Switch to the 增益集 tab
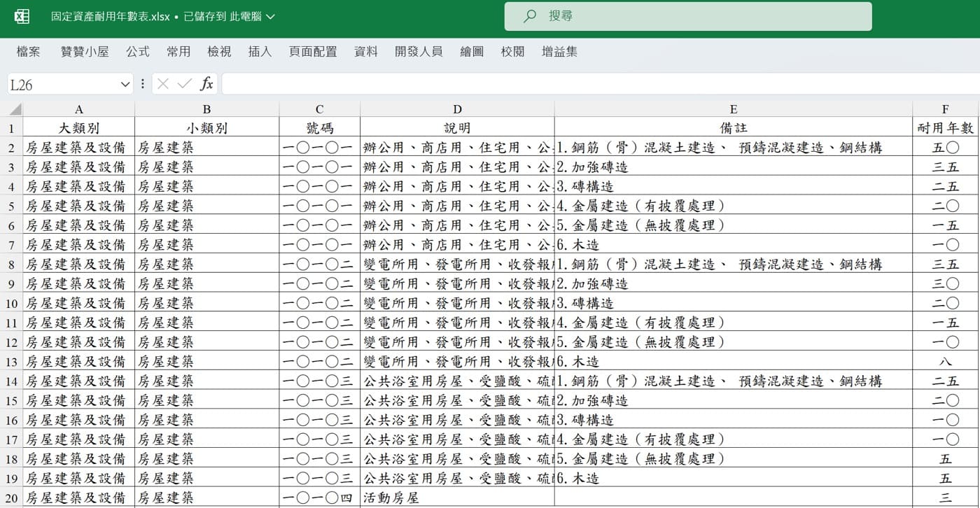Image resolution: width=980 pixels, height=508 pixels. [559, 52]
